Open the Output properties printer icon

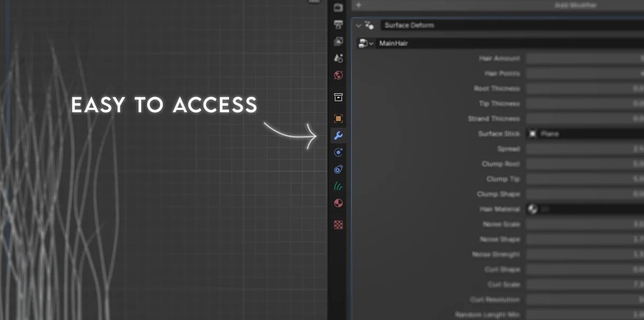[x=338, y=24]
